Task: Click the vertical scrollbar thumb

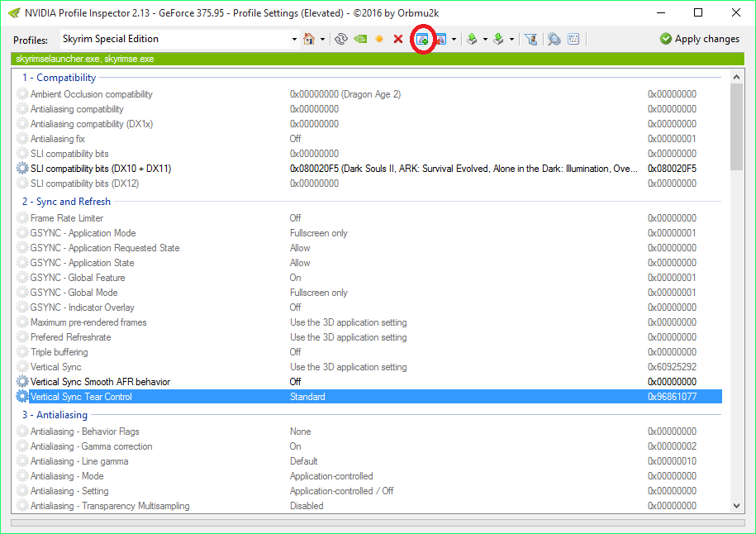Action: pos(736,126)
